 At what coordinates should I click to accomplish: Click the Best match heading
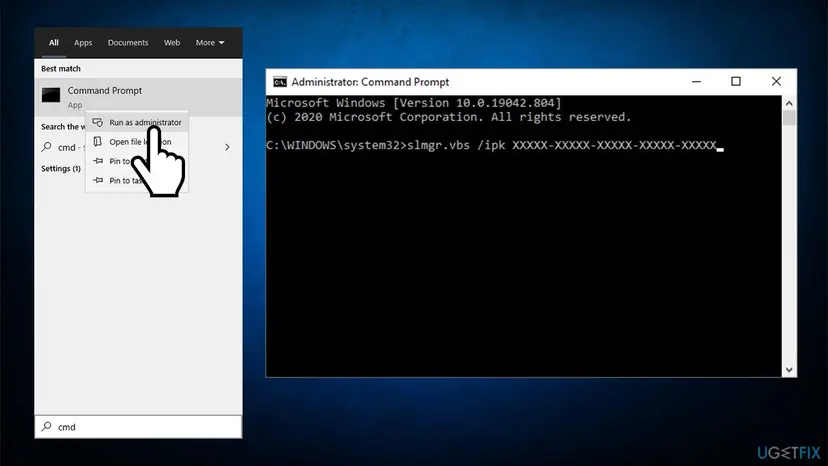point(61,69)
